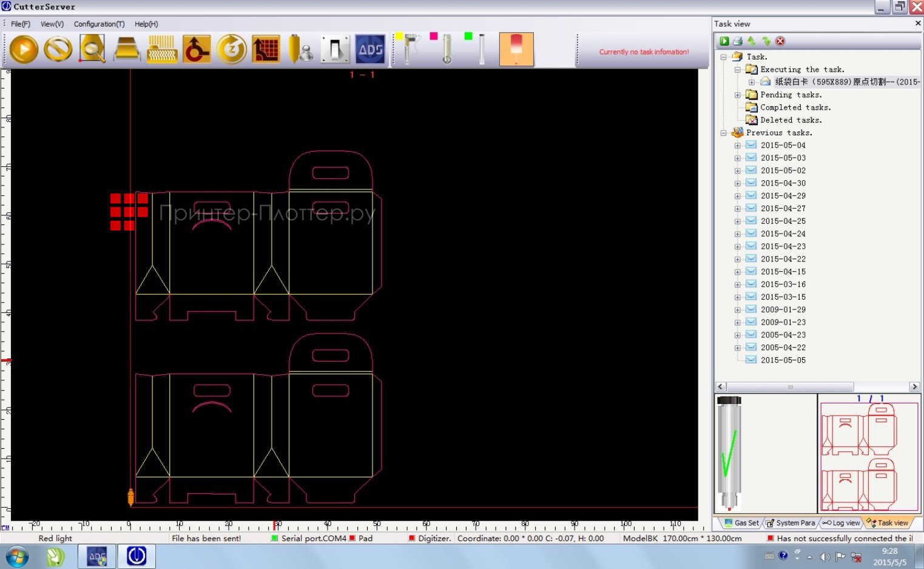Open the cutter blade settings icon
The height and width of the screenshot is (569, 924).
(x=300, y=49)
